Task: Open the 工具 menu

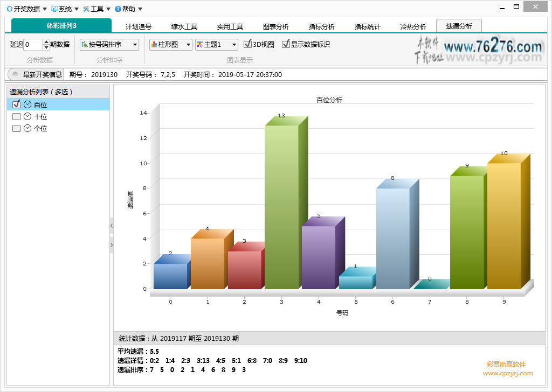Action: tap(96, 9)
